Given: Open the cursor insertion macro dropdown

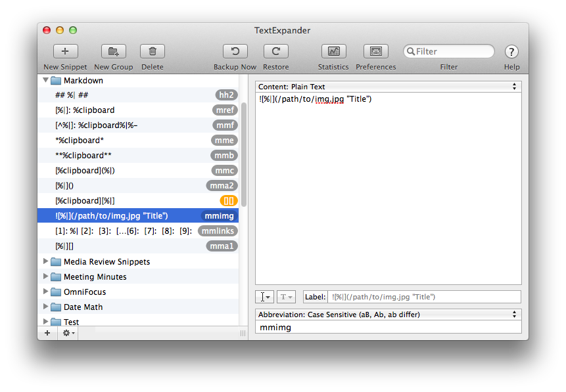Looking at the screenshot, I should 264,297.
